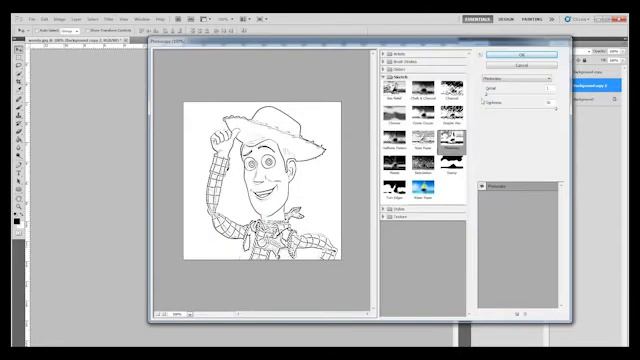Choose the Torn Edges filter thumbnail
Viewport: 640px width, 360px height.
pos(394,190)
